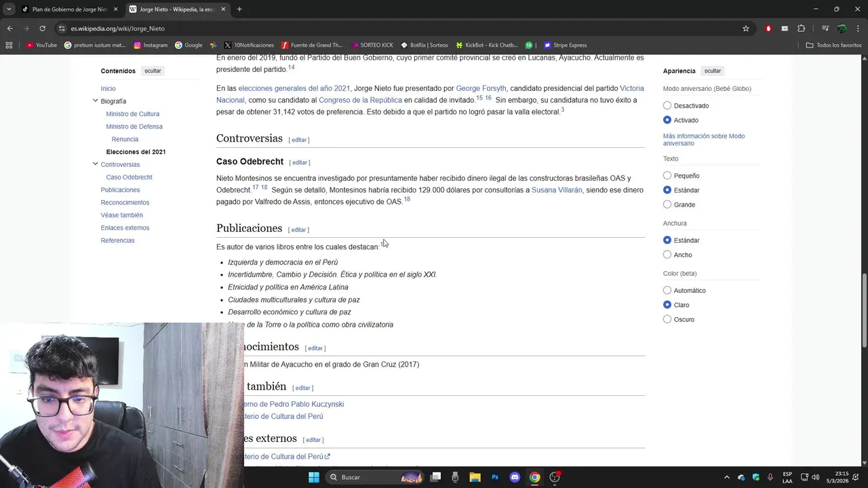Hide the Apariencia panel with ocultar
Viewport: 868px width, 488px height.
click(713, 71)
